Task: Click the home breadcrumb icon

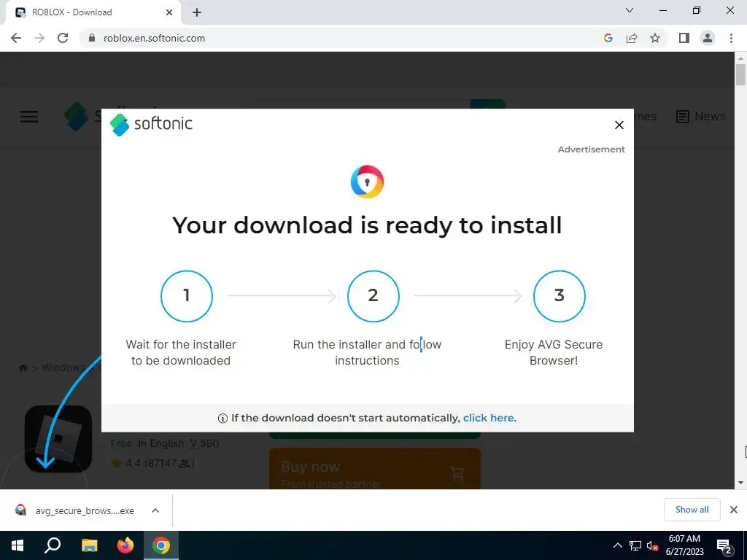Action: [x=23, y=367]
